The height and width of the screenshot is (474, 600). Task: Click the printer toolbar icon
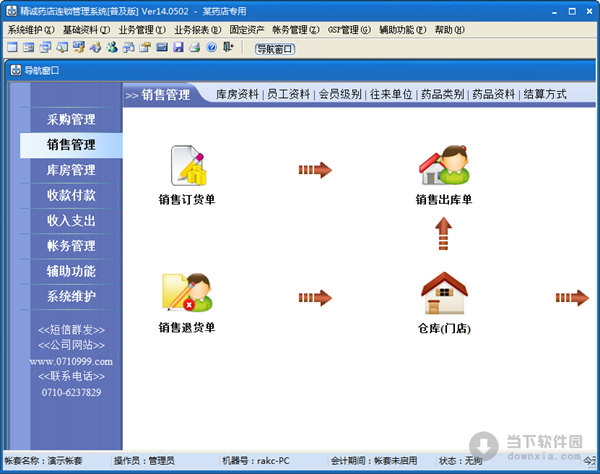195,47
